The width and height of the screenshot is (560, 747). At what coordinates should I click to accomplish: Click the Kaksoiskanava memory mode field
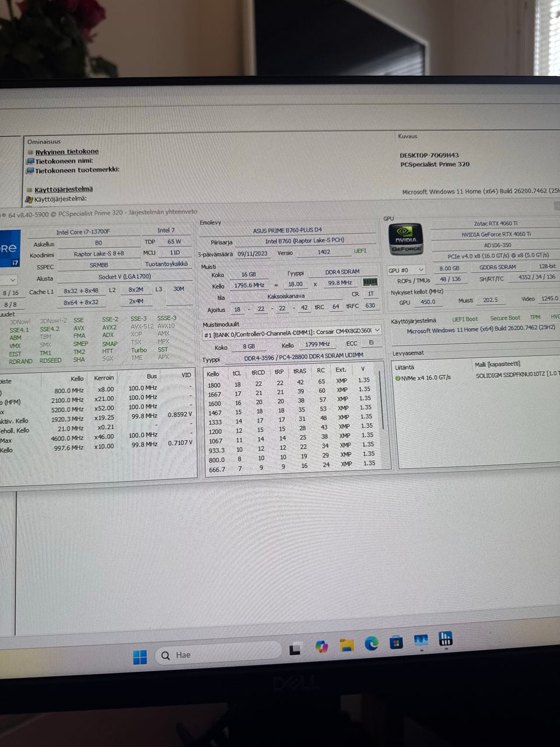pos(286,296)
